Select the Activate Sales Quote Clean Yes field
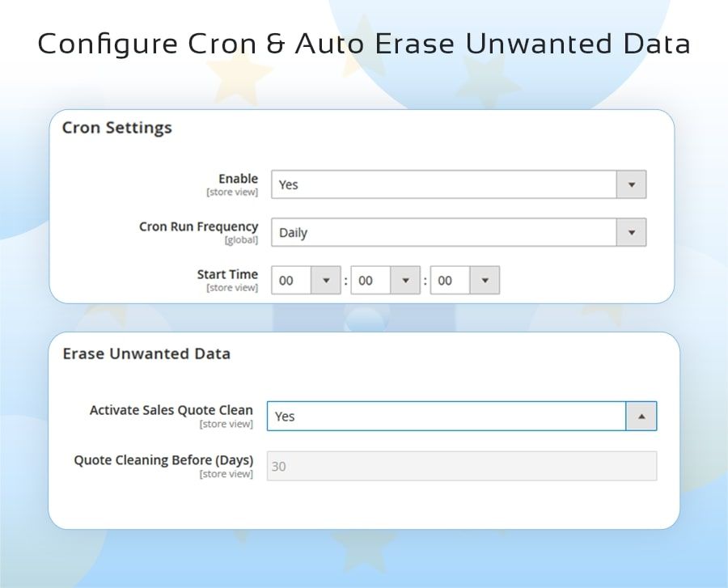 tap(447, 417)
